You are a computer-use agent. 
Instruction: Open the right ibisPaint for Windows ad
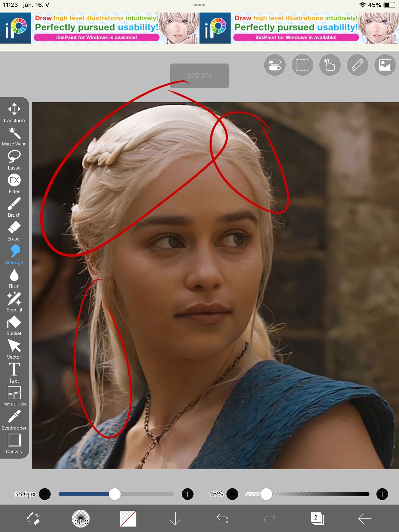299,28
